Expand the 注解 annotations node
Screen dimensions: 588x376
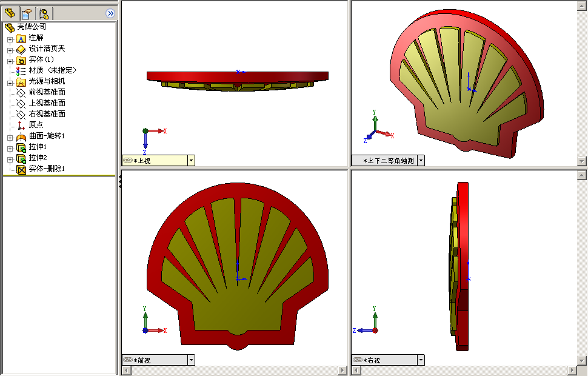[10, 39]
